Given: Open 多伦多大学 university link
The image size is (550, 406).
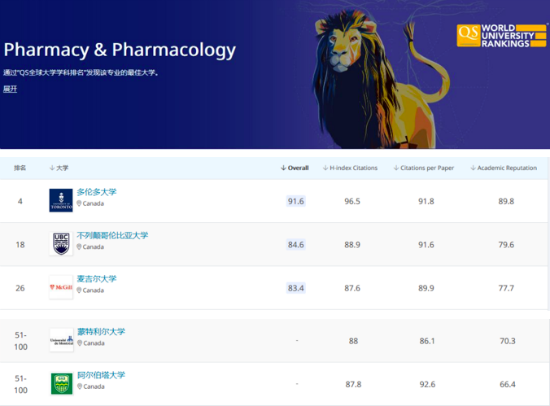Looking at the screenshot, I should point(96,192).
